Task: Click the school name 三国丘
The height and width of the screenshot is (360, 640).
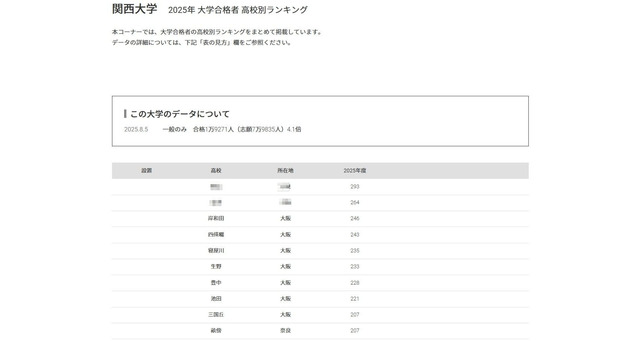Action: coord(216,315)
